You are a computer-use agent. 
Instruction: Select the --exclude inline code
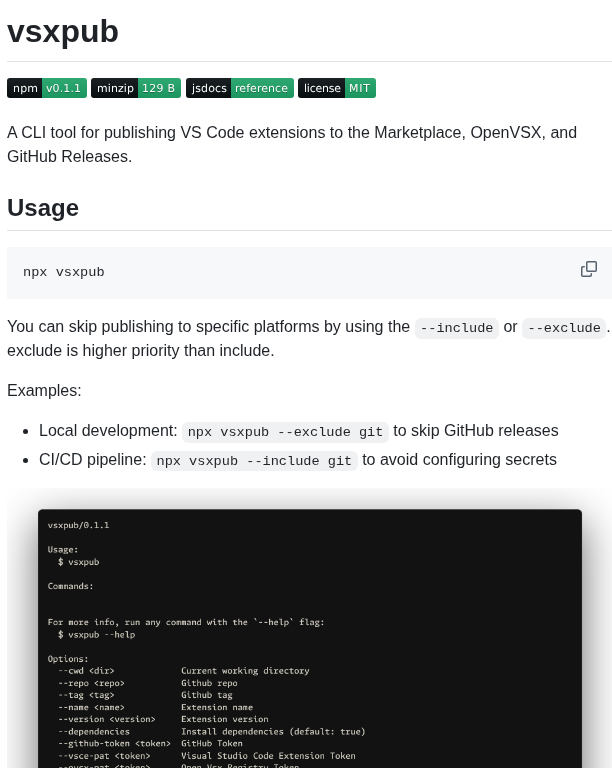(x=564, y=328)
